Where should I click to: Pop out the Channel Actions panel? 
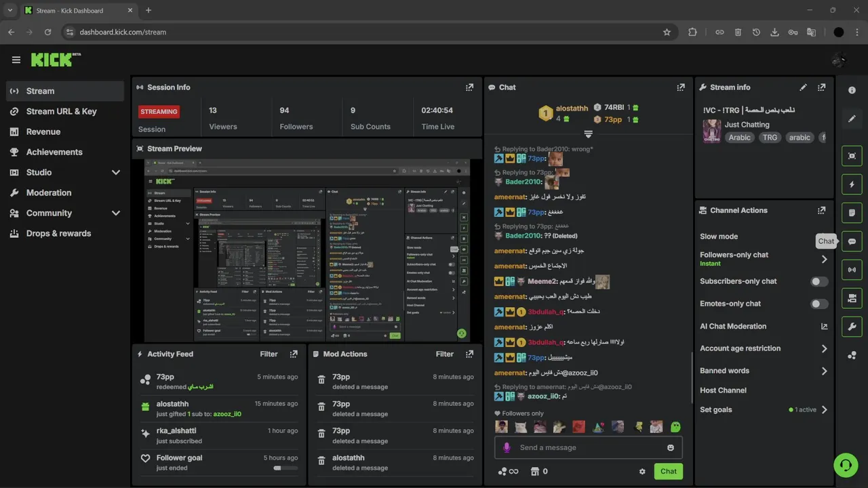[821, 210]
